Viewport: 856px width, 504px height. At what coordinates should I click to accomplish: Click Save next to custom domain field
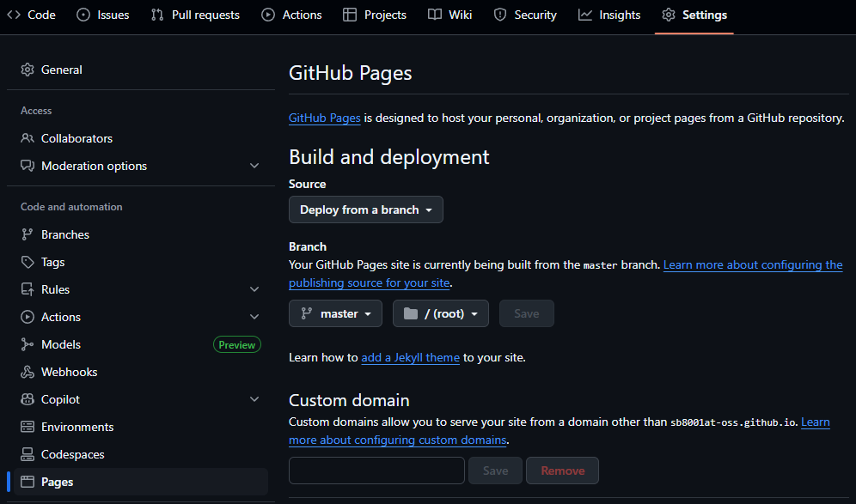point(495,471)
